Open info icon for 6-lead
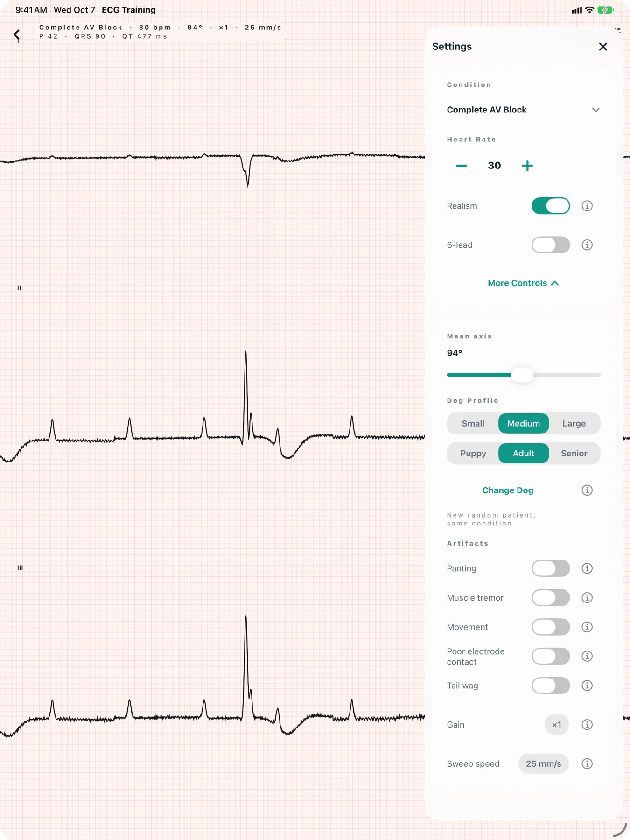This screenshot has height=840, width=630. coord(587,245)
